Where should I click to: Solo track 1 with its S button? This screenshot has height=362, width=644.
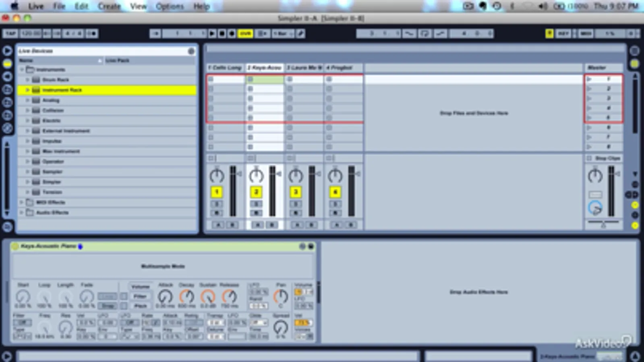click(x=217, y=204)
